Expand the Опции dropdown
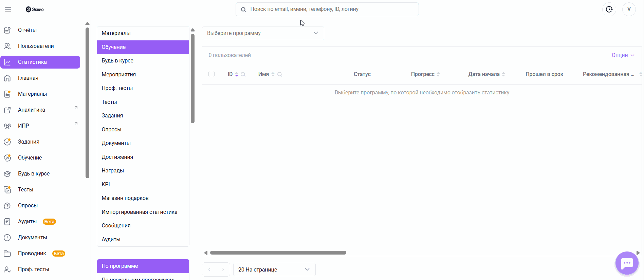Viewport: 644px width, 280px height. click(623, 55)
